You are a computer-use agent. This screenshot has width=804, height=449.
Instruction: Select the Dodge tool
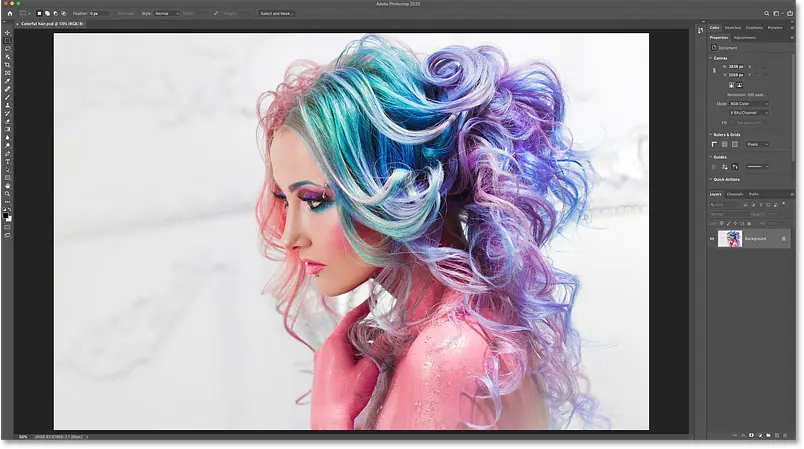click(7, 146)
